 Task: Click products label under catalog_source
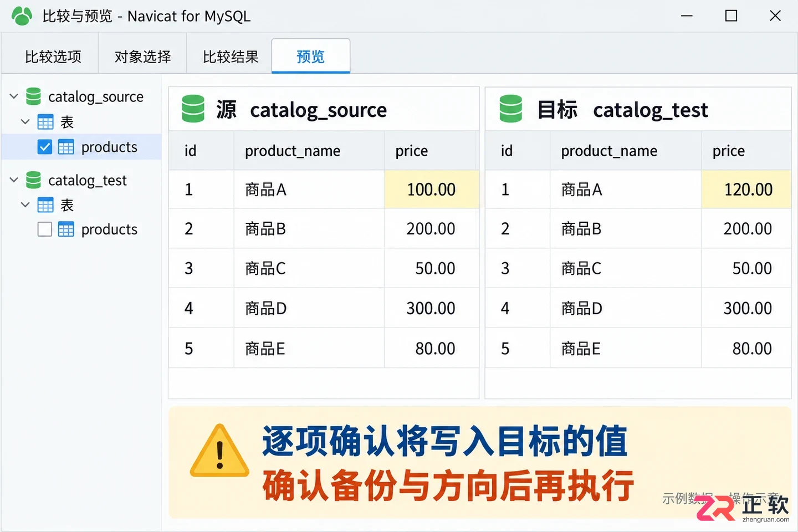coord(109,147)
